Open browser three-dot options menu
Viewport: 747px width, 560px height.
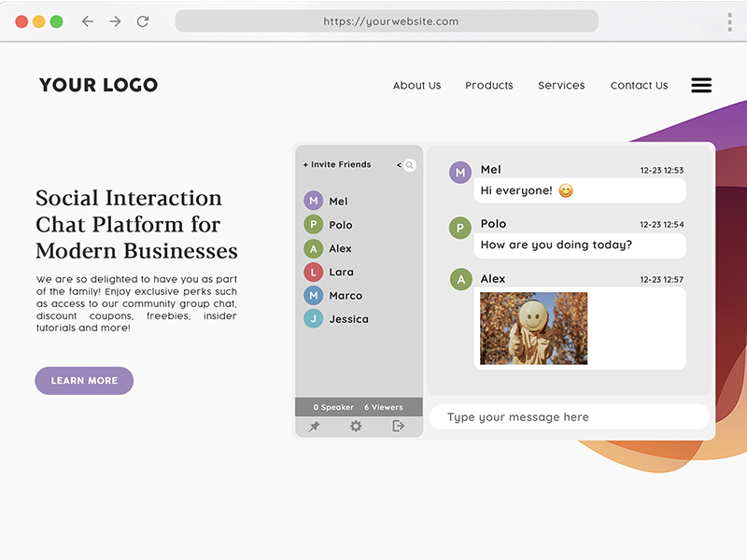(x=729, y=21)
